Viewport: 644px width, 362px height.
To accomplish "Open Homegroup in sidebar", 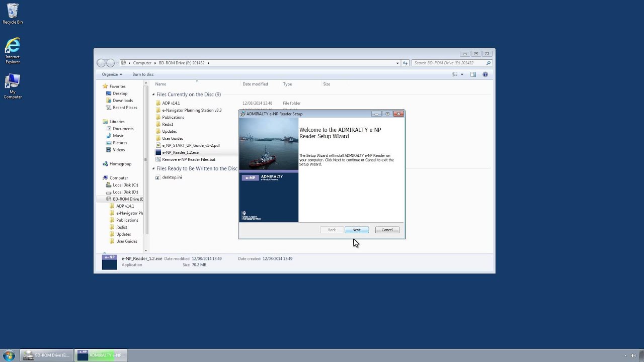I will pos(120,164).
